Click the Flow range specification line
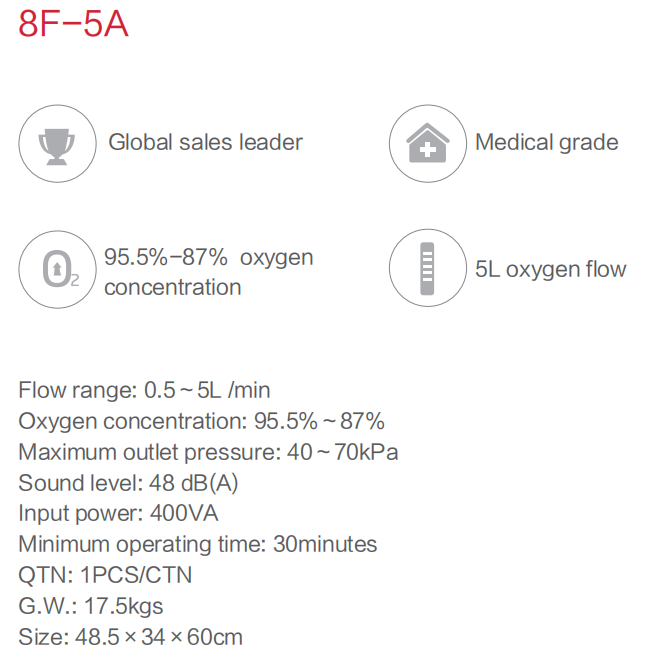The image size is (655, 653). [x=144, y=390]
